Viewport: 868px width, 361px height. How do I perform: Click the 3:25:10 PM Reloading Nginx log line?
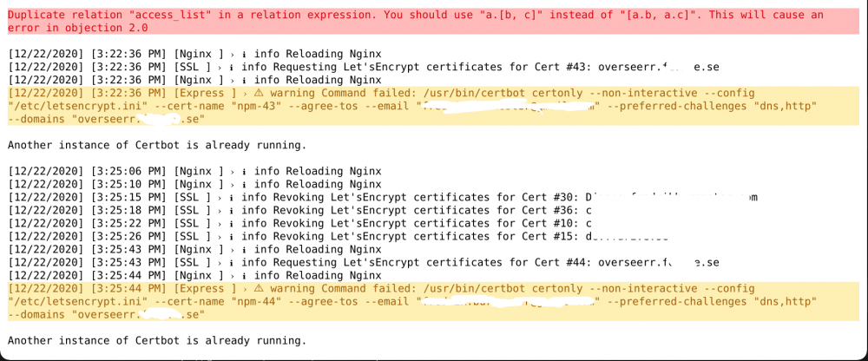[194, 184]
